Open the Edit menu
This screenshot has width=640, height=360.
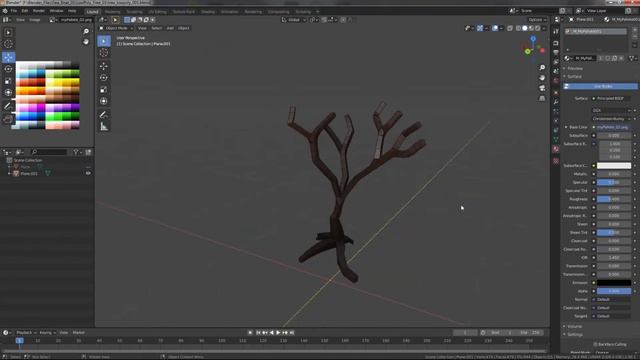click(x=25, y=11)
